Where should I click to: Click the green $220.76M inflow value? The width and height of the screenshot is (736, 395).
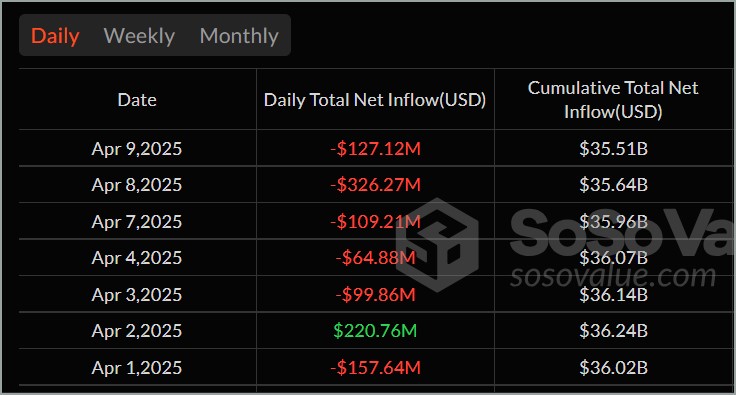[x=375, y=331]
